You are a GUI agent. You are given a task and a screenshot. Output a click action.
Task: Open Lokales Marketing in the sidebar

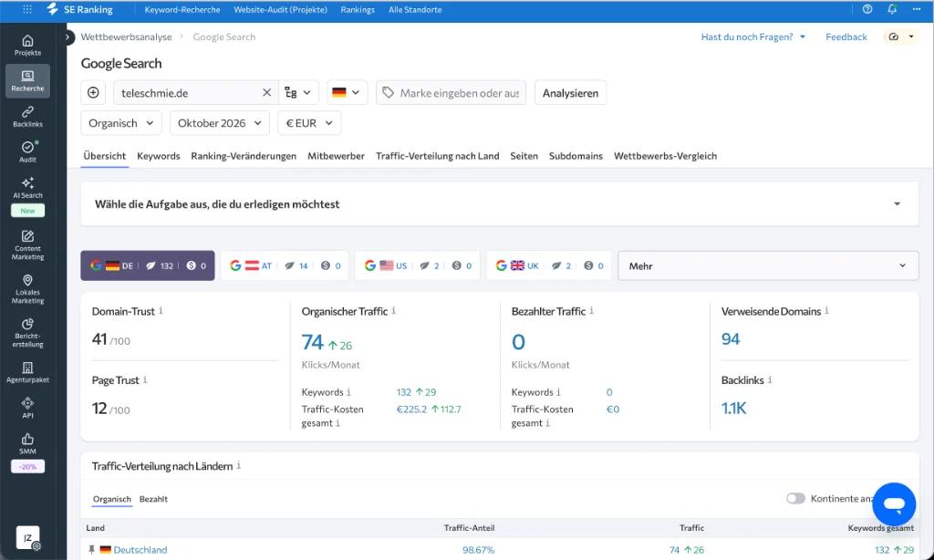tap(27, 289)
